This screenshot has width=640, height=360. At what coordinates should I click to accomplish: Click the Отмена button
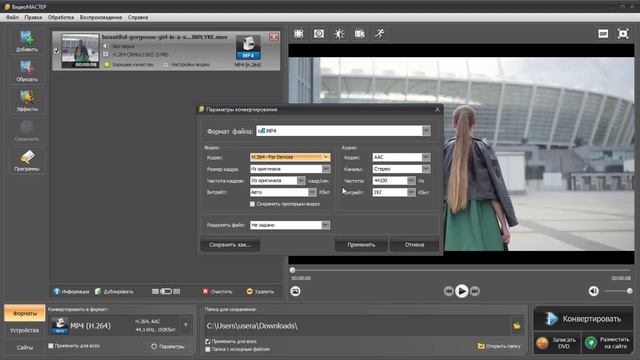pyautogui.click(x=414, y=244)
